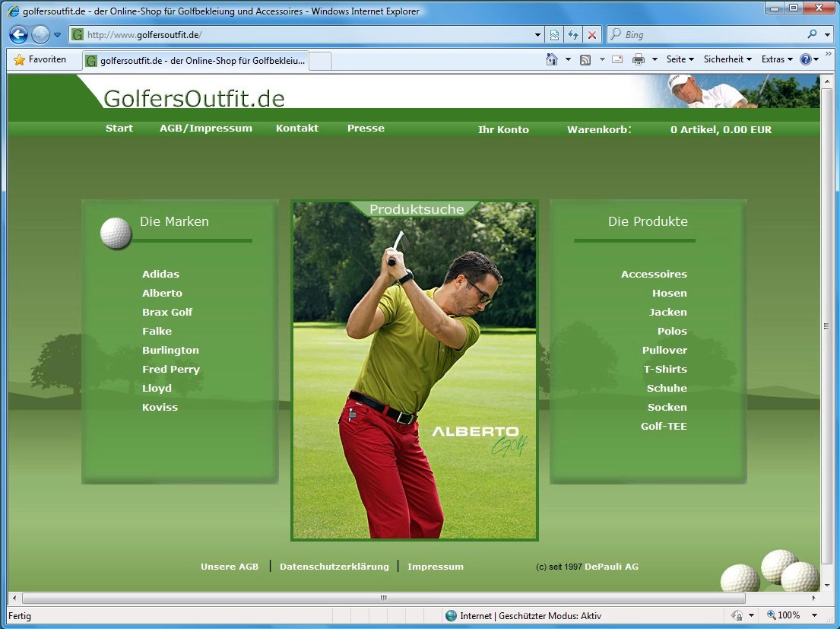This screenshot has width=840, height=629.
Task: Open the zoom level dropdown at 100%
Action: tap(814, 615)
